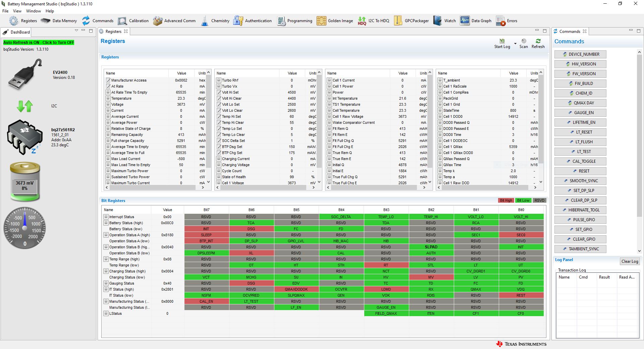
Task: Click the Bit High legend swatch
Action: pyautogui.click(x=506, y=200)
